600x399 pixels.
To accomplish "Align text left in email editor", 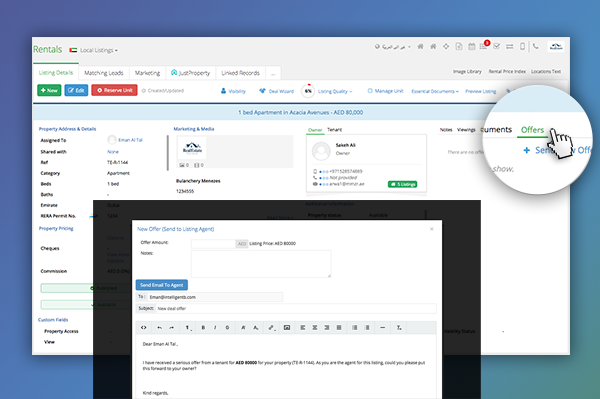I will pos(303,327).
